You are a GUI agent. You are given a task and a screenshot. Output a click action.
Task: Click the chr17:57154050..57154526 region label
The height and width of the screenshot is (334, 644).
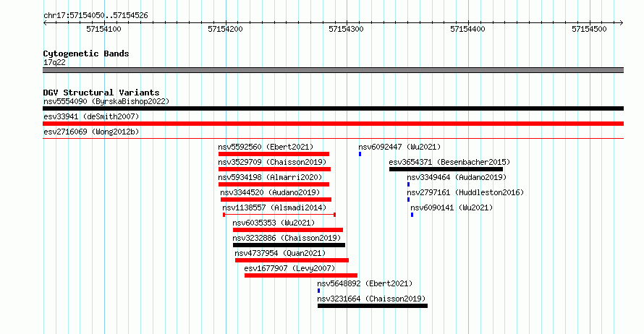pyautogui.click(x=96, y=16)
